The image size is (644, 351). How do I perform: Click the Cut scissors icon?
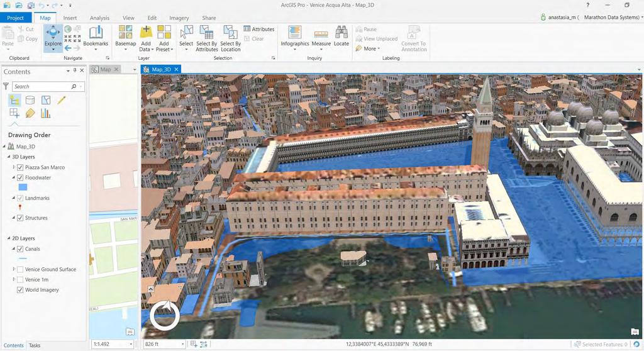click(x=21, y=29)
